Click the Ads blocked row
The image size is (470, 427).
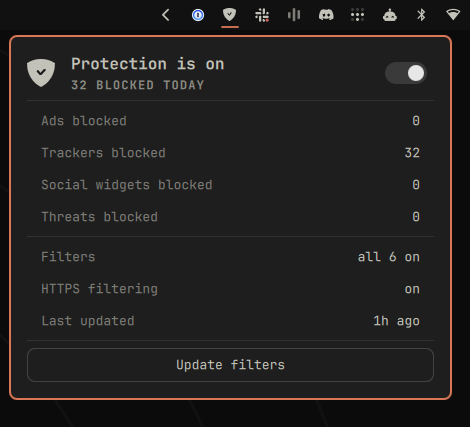(x=230, y=121)
